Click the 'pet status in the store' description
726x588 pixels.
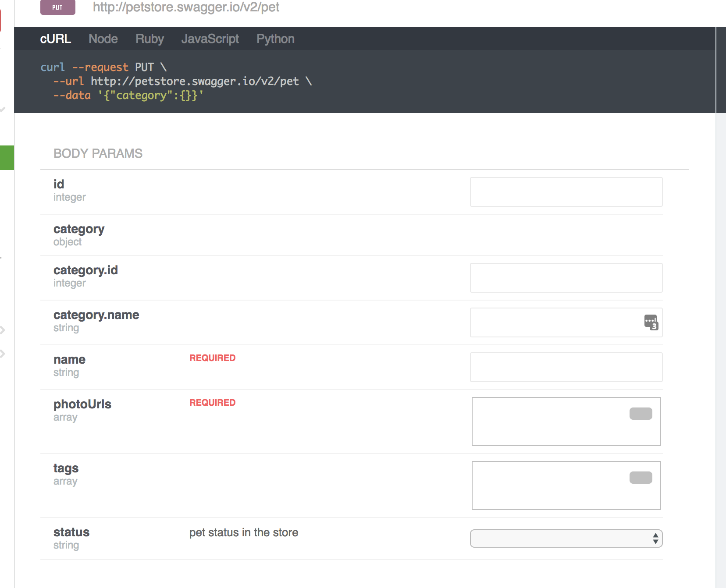click(244, 532)
